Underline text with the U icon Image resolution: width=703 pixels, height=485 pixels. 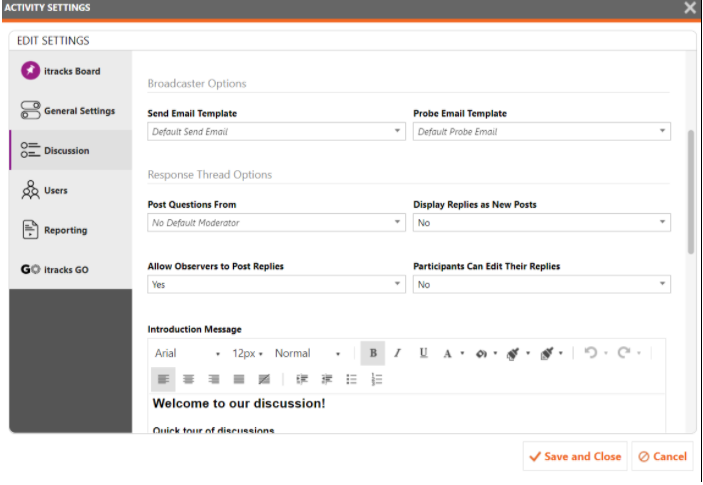coord(423,353)
